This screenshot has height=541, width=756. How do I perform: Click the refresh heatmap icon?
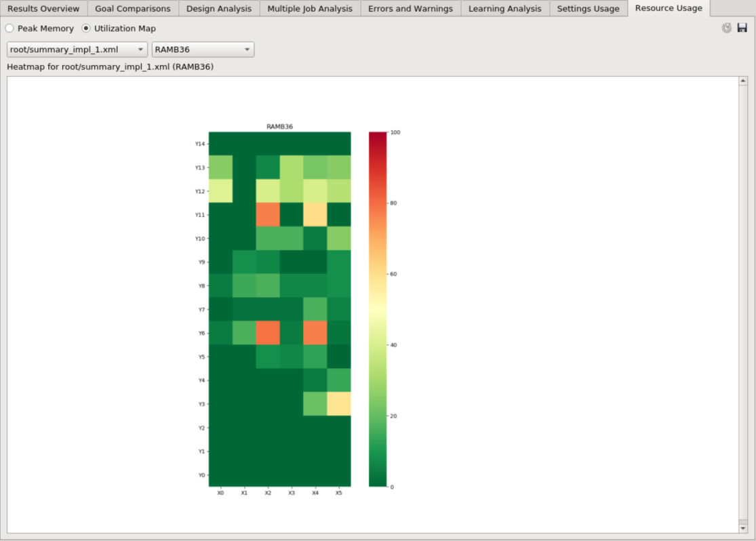(x=726, y=28)
